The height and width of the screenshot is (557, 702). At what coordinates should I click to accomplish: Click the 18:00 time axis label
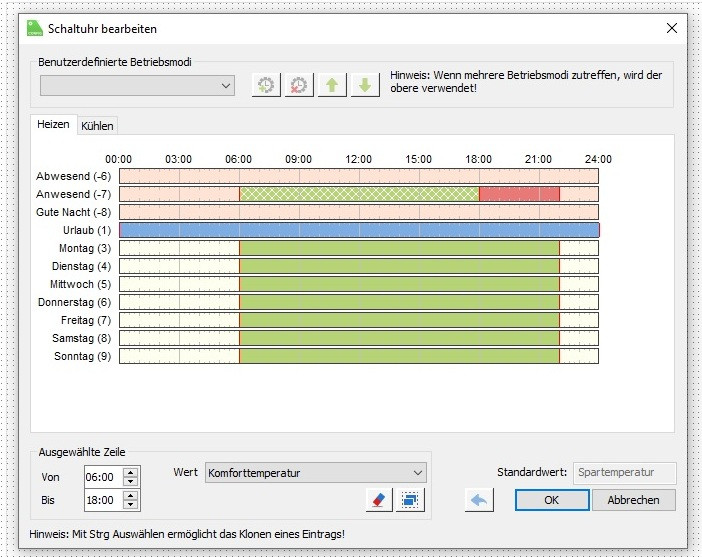point(479,159)
